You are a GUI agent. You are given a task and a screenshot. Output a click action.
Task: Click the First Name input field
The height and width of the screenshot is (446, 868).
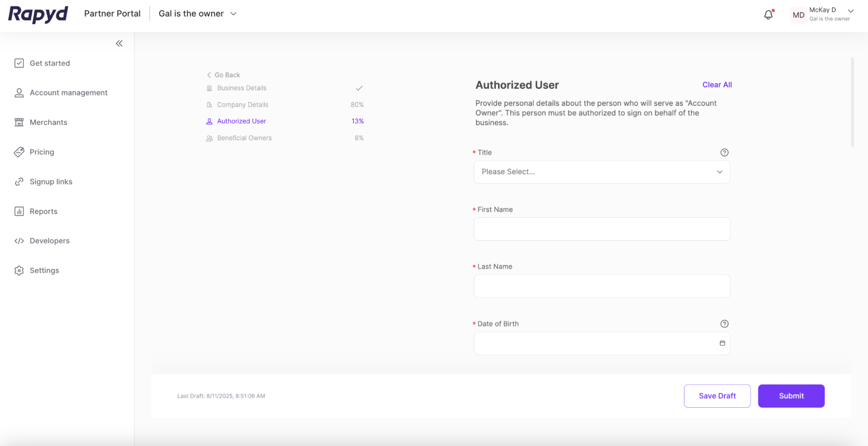tap(601, 229)
